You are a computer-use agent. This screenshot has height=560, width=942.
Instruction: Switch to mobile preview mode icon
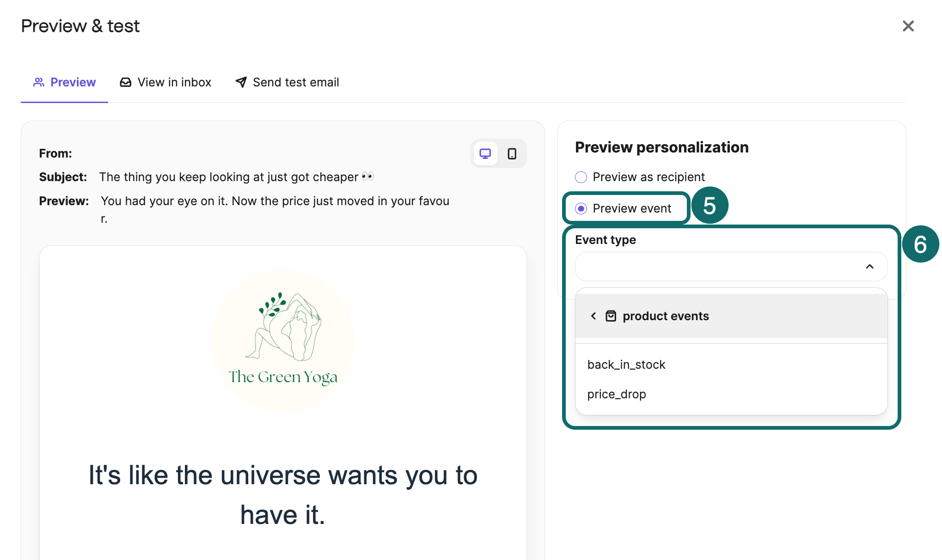pos(512,153)
